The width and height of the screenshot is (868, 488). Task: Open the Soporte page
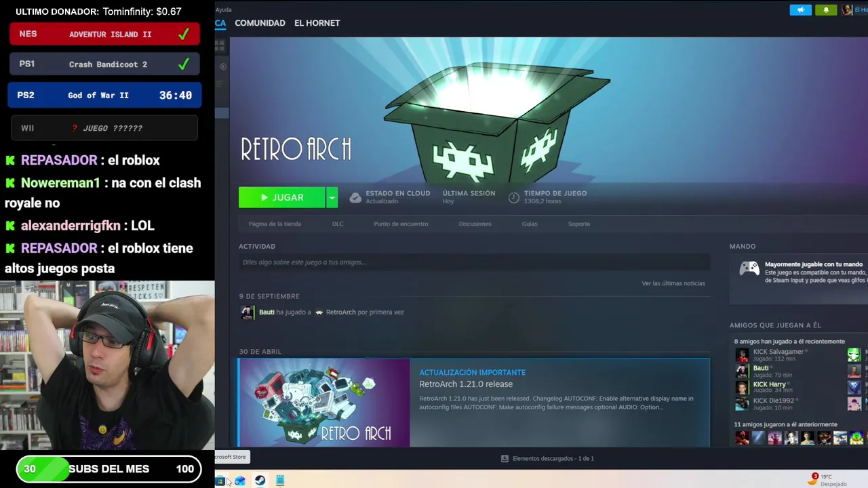(579, 224)
